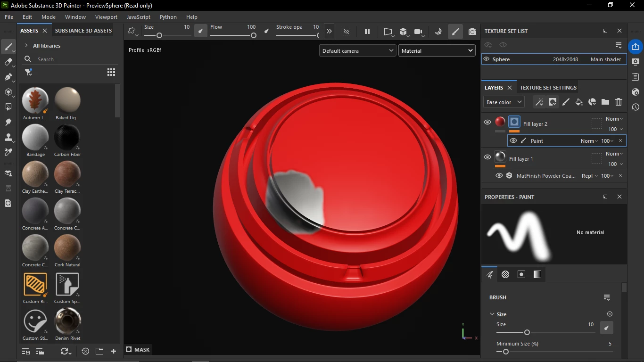Switch to the Texture Set Settings tab
Viewport: 644px width, 362px height.
(x=548, y=88)
